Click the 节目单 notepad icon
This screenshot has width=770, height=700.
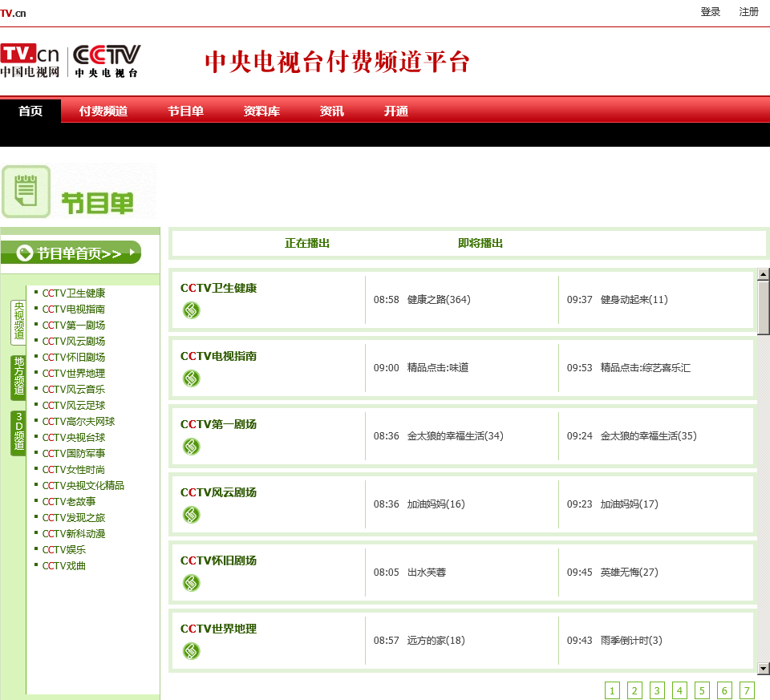(26, 192)
